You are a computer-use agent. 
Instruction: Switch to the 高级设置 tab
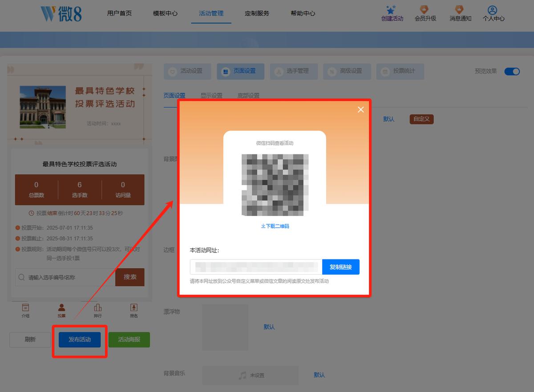(347, 71)
